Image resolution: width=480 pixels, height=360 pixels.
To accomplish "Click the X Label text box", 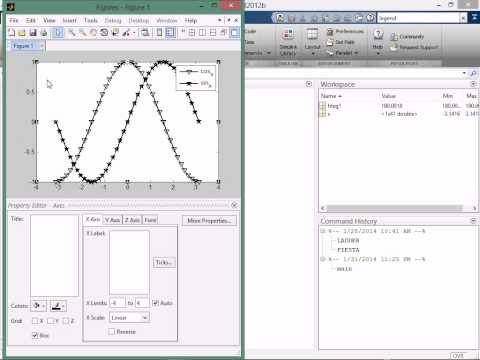I will tap(129, 262).
